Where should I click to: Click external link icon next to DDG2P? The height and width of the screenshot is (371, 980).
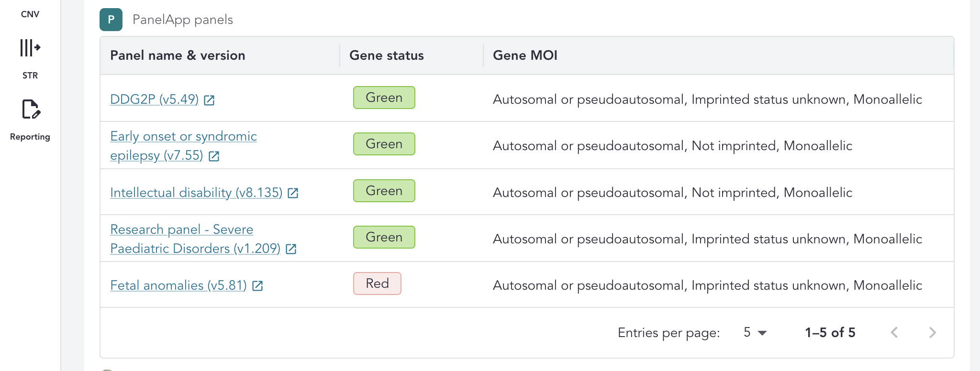pos(209,100)
